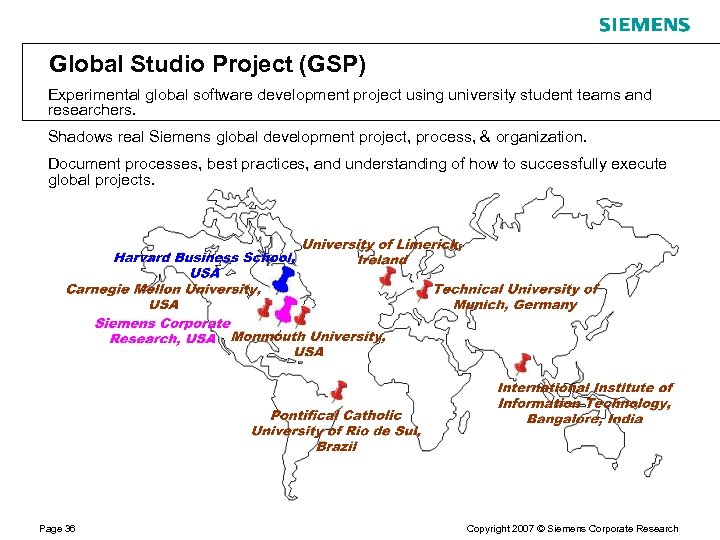Click the red pushpin for Monmouth University
Image resolution: width=720 pixels, height=540 pixels.
[x=302, y=316]
